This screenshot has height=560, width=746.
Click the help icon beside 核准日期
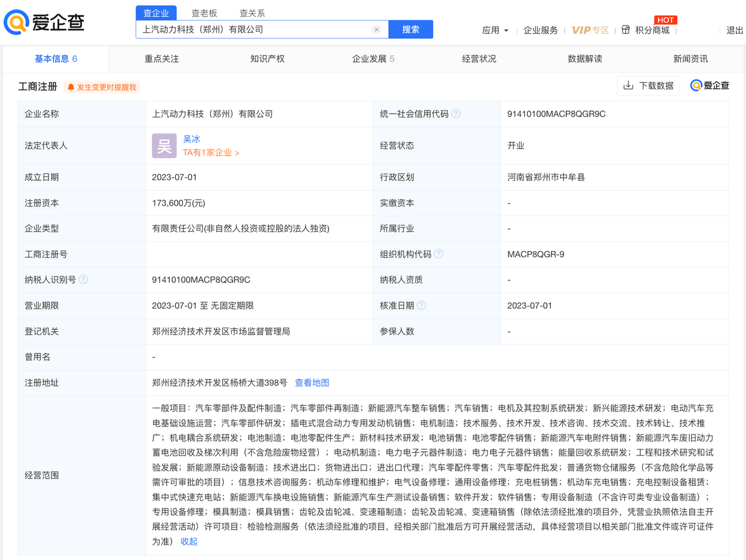pos(421,305)
